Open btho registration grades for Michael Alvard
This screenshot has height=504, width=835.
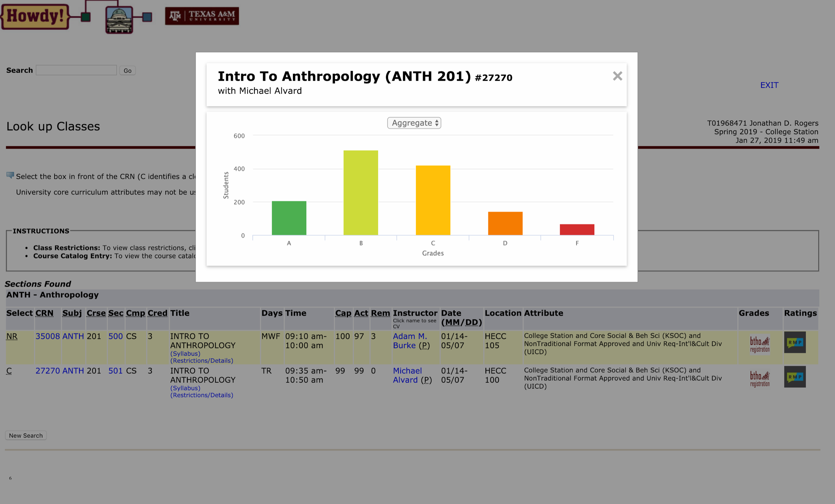click(759, 379)
